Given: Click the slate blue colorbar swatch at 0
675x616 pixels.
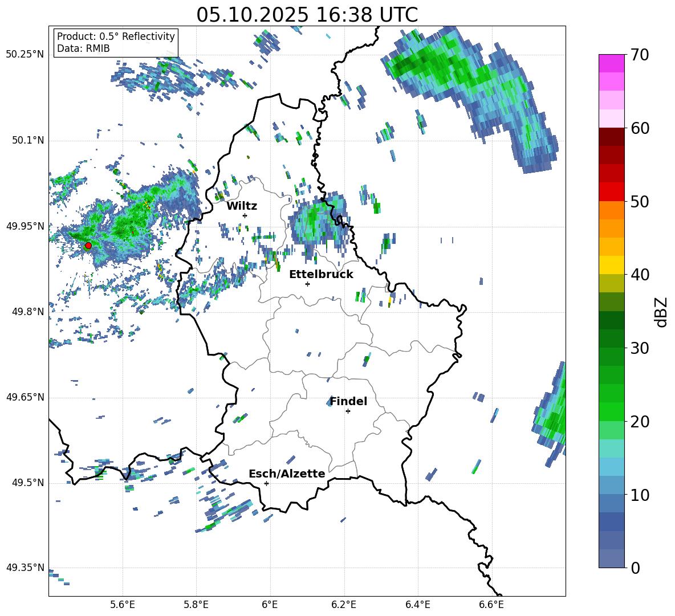Looking at the screenshot, I should (611, 558).
